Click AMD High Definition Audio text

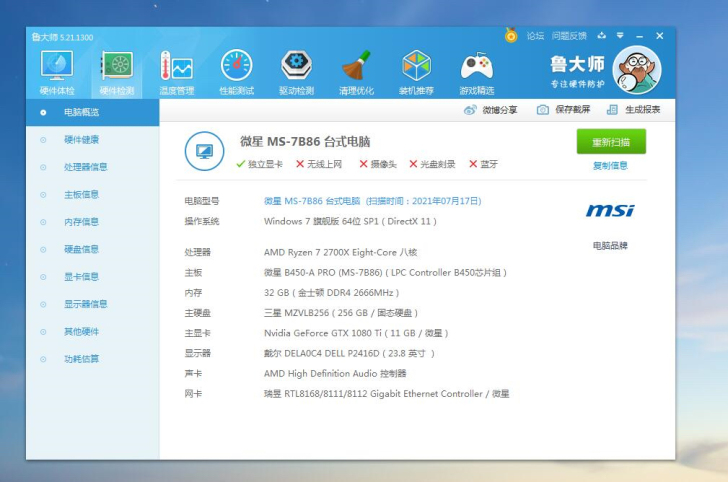coord(335,374)
